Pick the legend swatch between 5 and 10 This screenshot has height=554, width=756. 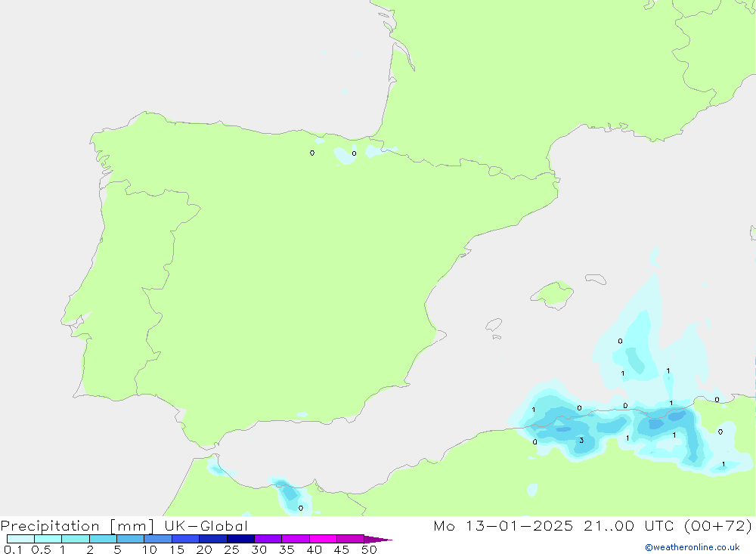[131, 539]
